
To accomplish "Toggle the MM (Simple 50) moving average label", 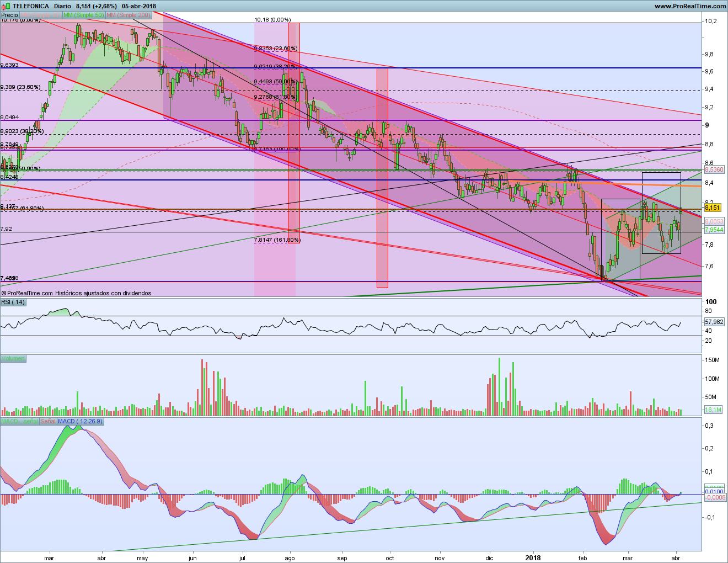I will 83,15.
